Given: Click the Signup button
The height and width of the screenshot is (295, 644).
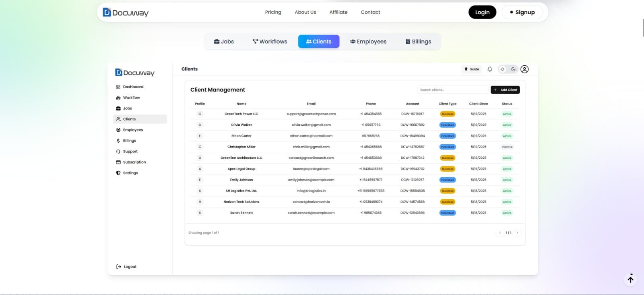Looking at the screenshot, I should point(522,12).
